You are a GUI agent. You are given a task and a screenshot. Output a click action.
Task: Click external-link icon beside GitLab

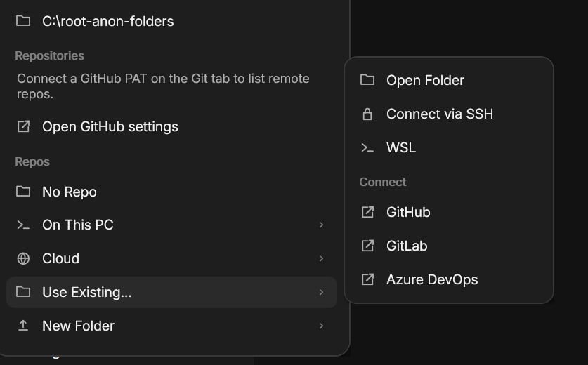pos(367,246)
